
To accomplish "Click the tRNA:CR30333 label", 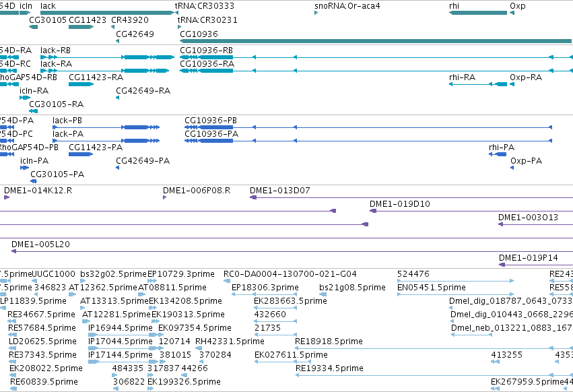I will pyautogui.click(x=205, y=6).
